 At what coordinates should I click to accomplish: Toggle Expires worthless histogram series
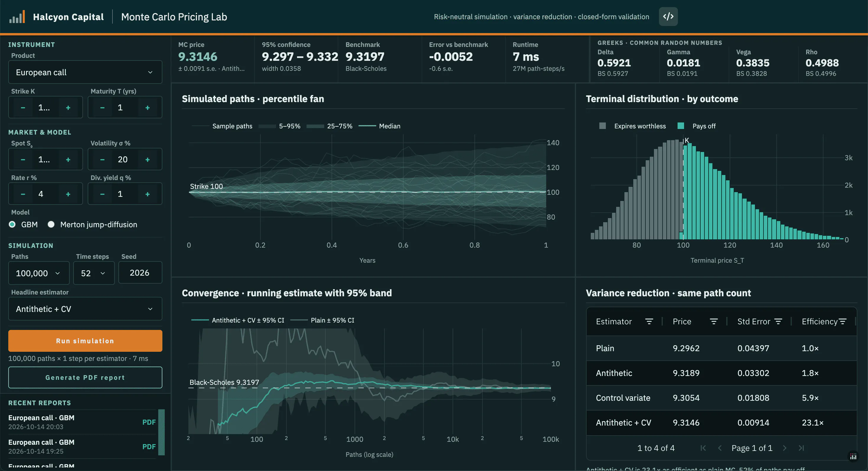[632, 126]
